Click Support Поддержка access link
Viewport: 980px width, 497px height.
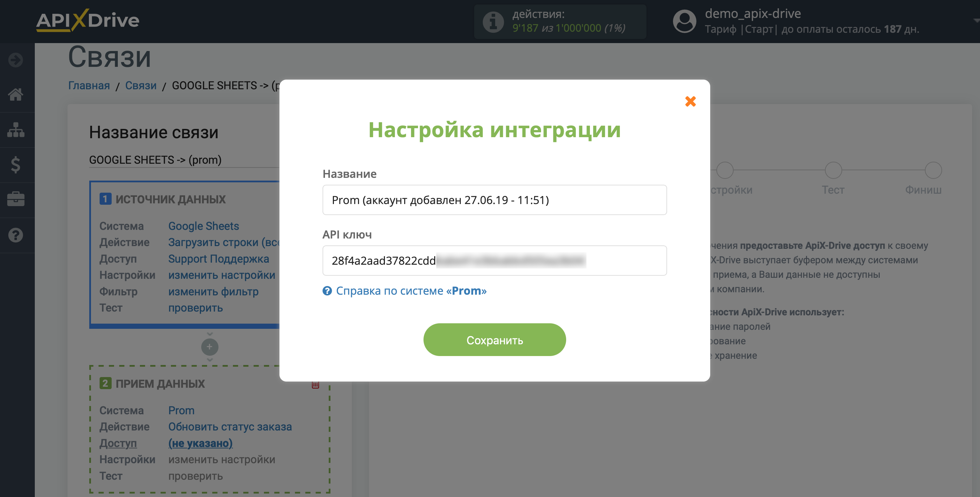(x=218, y=259)
